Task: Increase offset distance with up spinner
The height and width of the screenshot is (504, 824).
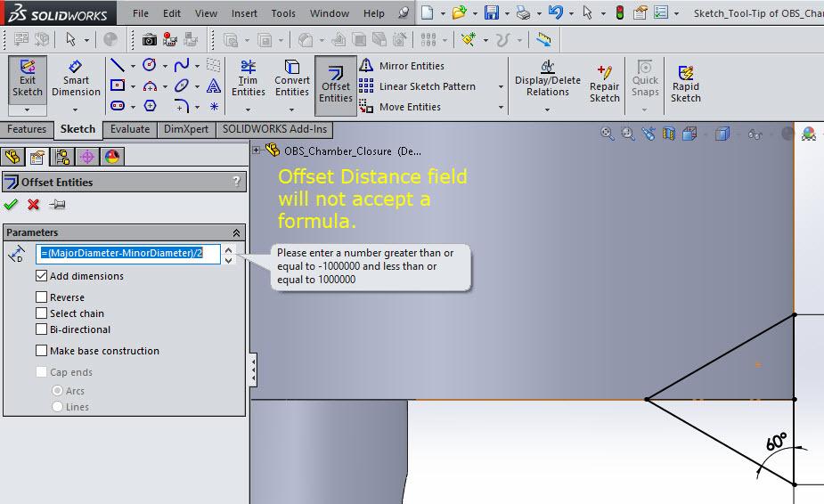Action: pos(228,249)
